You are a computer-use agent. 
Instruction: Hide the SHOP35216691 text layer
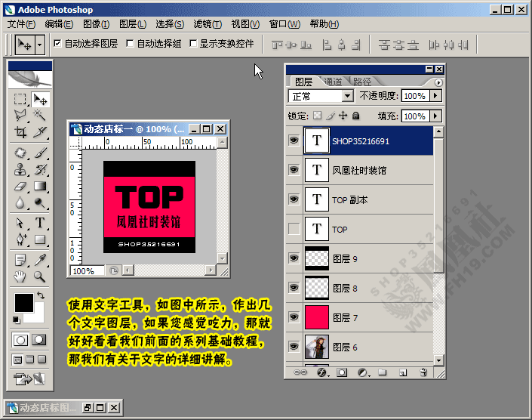294,141
